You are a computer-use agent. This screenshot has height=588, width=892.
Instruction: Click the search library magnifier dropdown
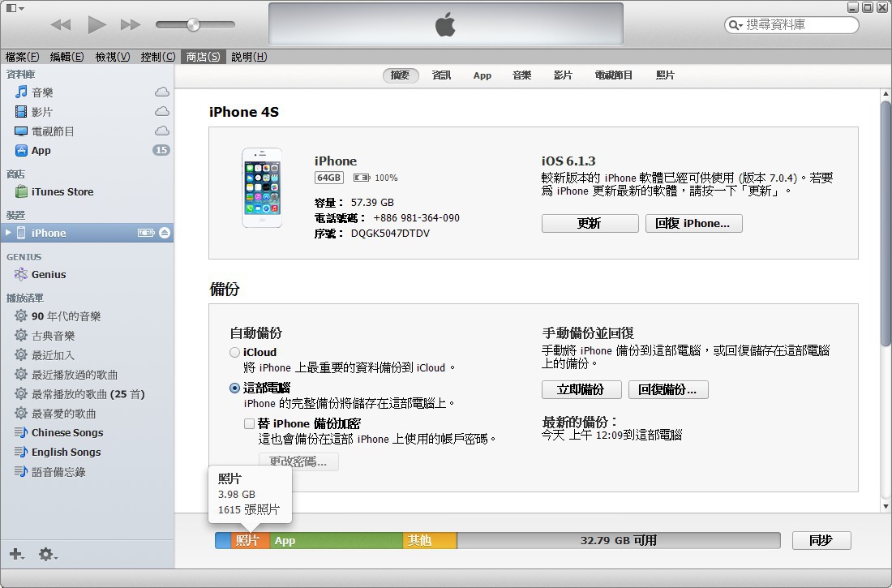(735, 25)
